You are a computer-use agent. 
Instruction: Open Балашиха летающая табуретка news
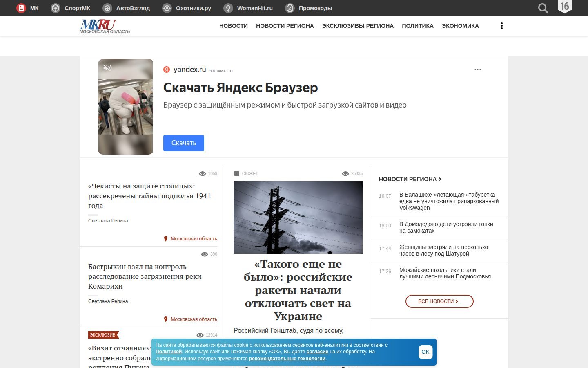[x=449, y=201]
